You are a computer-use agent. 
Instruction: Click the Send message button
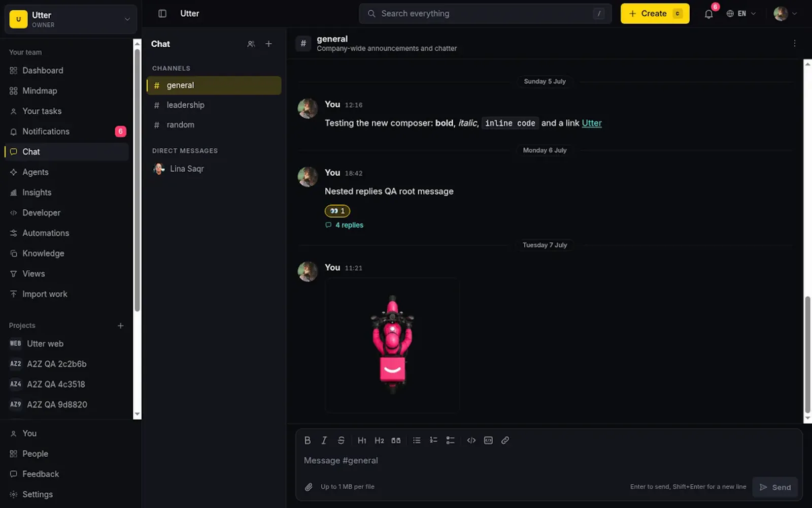pyautogui.click(x=775, y=487)
